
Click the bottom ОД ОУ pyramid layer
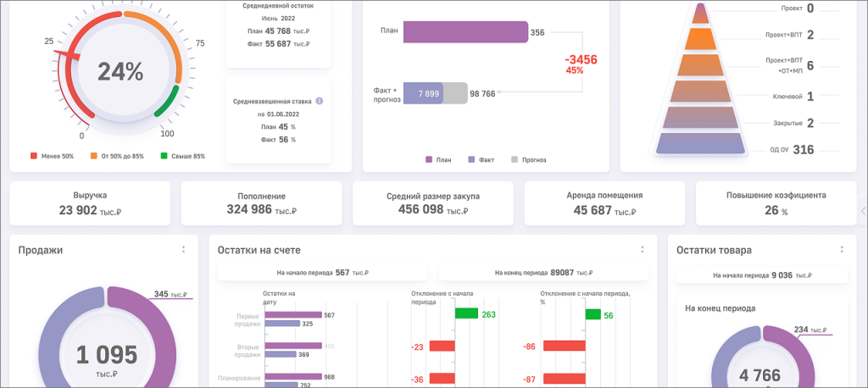[700, 145]
